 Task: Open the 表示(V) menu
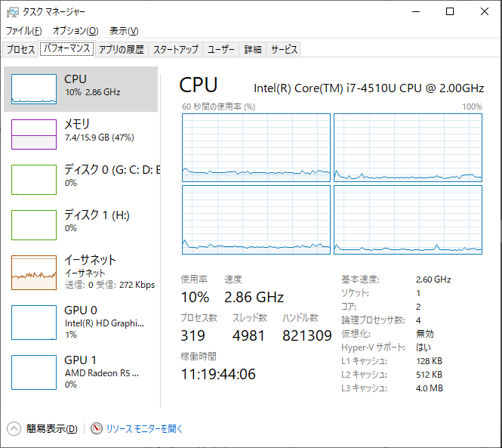pyautogui.click(x=124, y=31)
